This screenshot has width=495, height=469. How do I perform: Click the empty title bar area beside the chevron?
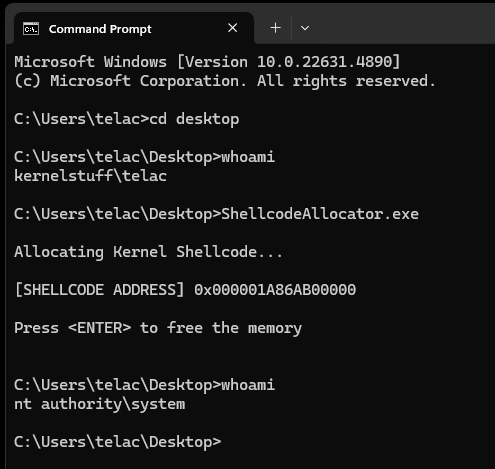pyautogui.click(x=403, y=28)
